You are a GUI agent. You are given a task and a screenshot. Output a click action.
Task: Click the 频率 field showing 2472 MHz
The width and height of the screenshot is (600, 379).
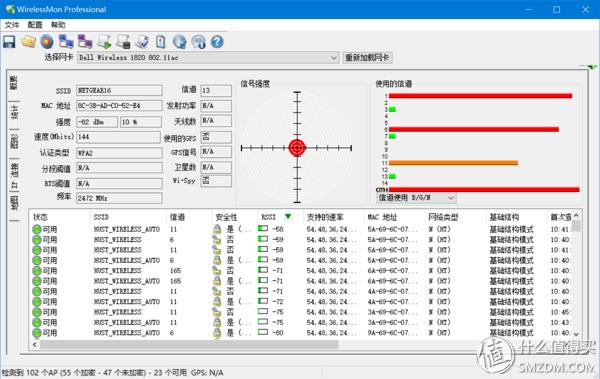[119, 198]
